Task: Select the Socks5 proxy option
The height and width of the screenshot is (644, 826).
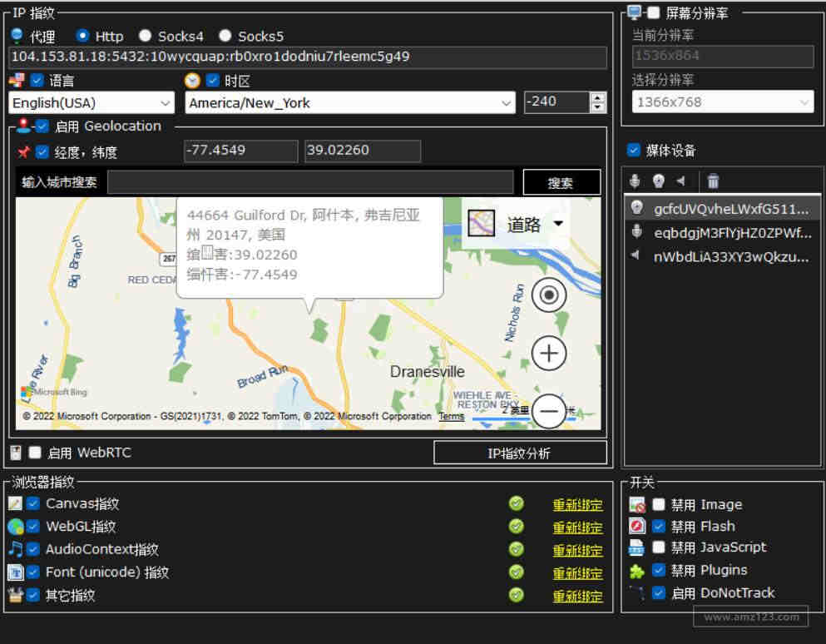Action: pos(225,36)
